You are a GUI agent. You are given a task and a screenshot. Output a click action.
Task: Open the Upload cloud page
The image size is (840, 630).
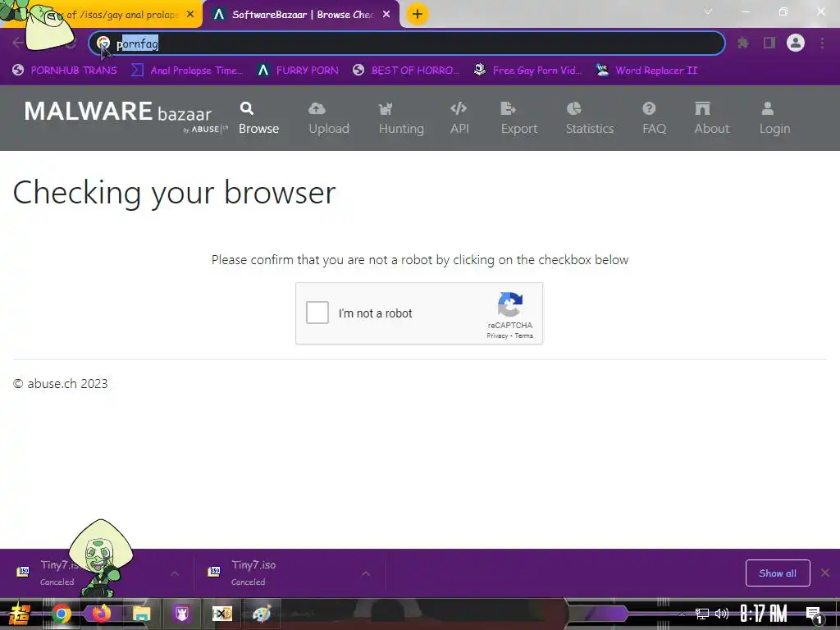328,118
